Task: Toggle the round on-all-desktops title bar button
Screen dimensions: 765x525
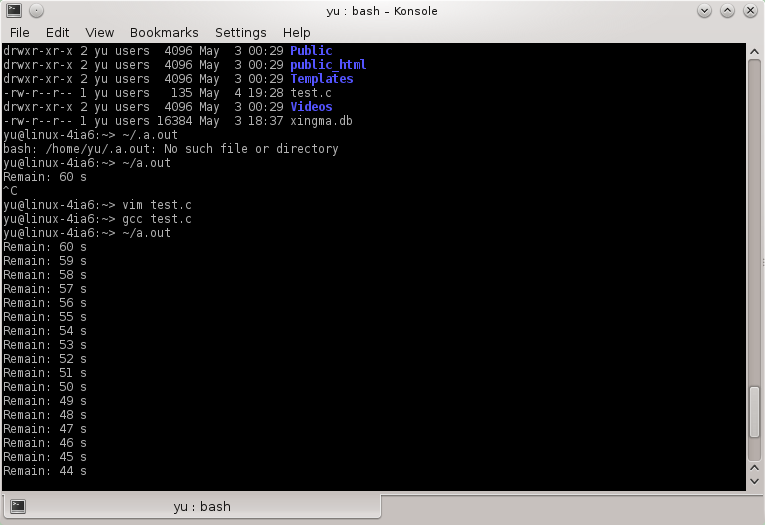Action: pos(36,10)
